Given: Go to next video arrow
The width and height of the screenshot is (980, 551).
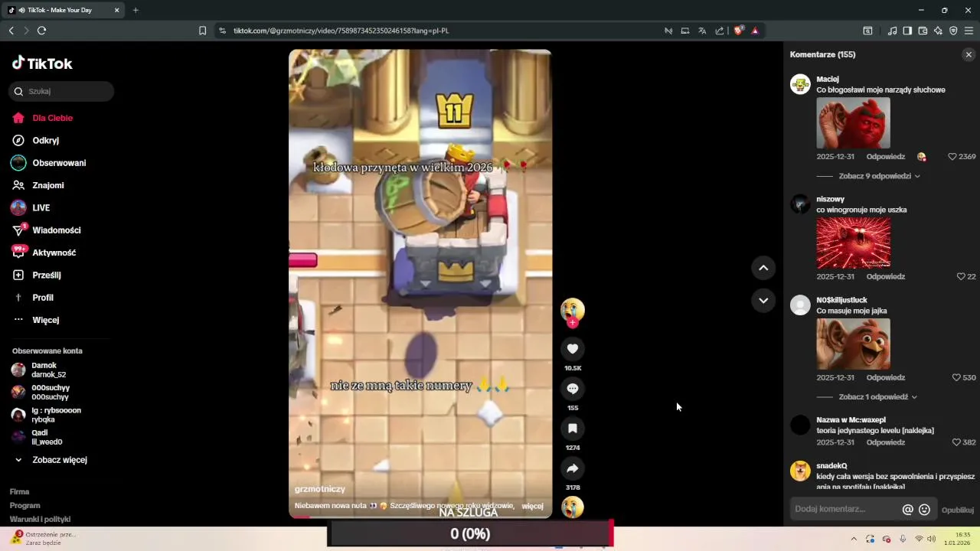Looking at the screenshot, I should [763, 301].
